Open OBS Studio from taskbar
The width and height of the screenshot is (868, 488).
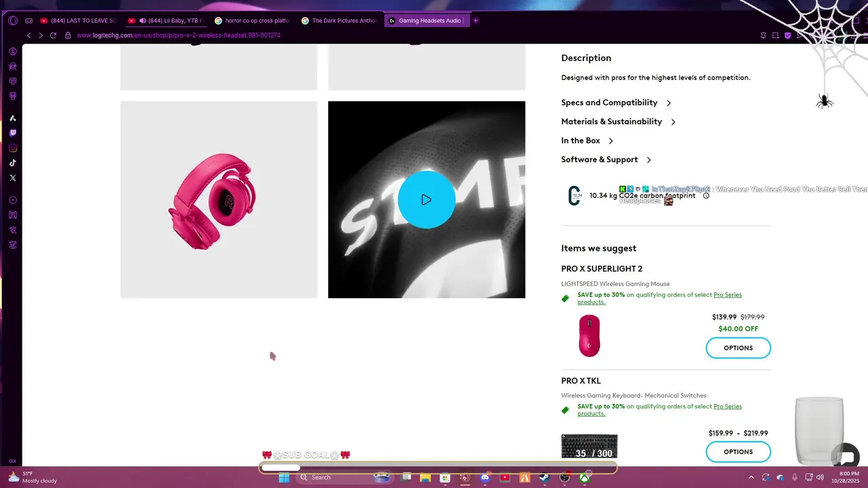[x=564, y=477]
